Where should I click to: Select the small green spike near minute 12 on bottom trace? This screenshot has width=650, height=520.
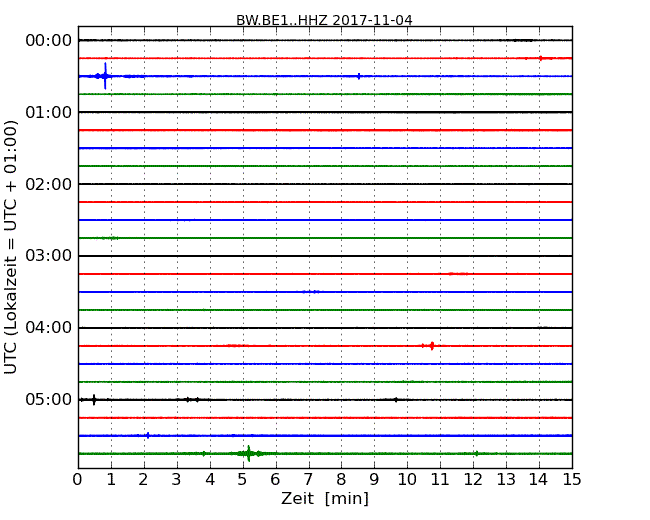tap(477, 454)
